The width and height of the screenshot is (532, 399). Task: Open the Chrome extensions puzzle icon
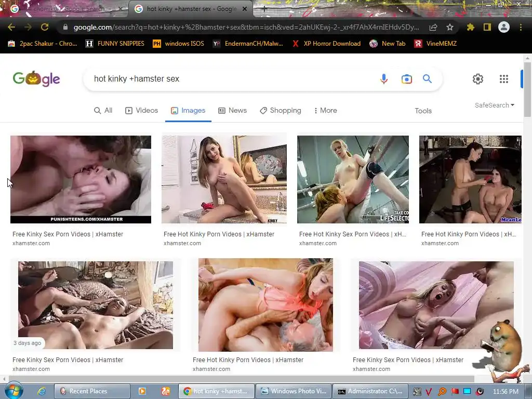pos(470,27)
